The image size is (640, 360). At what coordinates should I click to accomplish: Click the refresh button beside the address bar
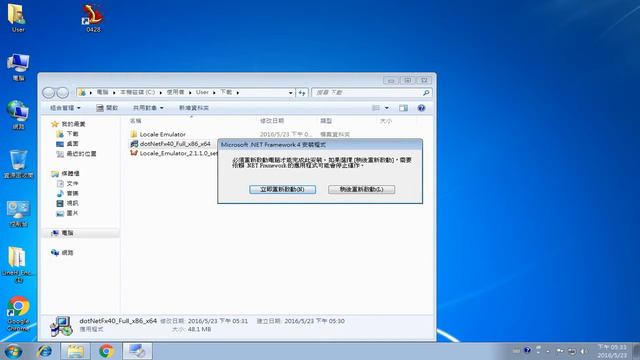pyautogui.click(x=302, y=93)
